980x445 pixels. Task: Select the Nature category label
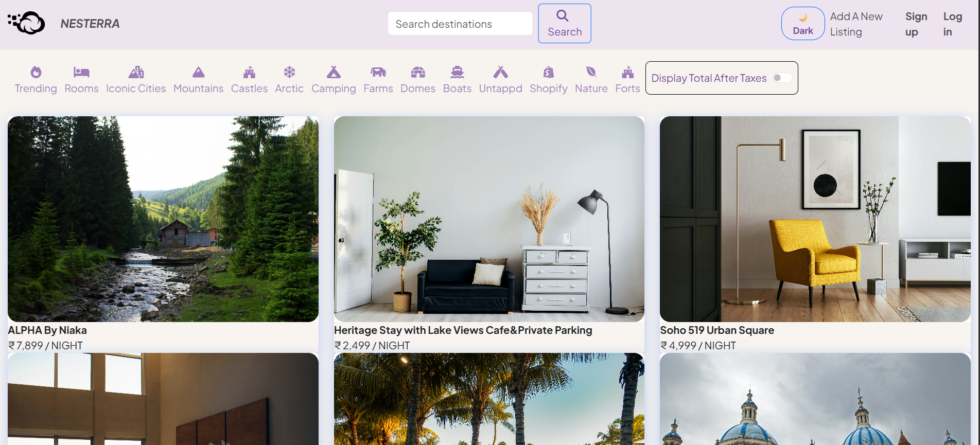[x=591, y=88]
